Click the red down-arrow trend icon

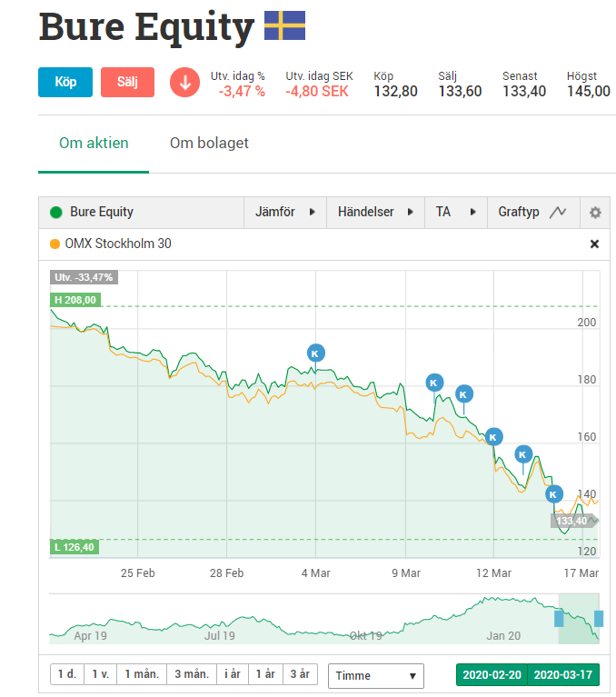click(x=184, y=82)
